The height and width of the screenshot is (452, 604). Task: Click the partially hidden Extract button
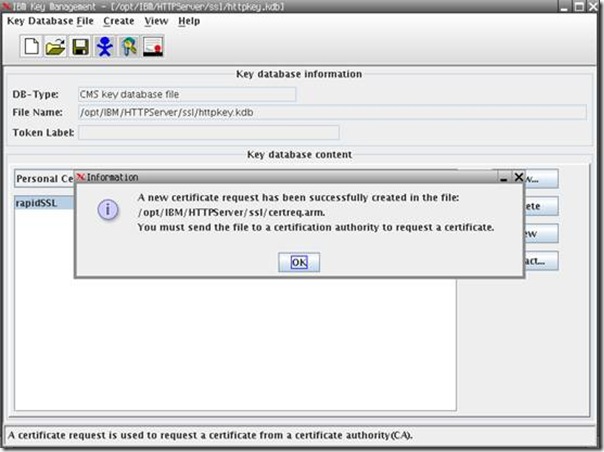[541, 261]
